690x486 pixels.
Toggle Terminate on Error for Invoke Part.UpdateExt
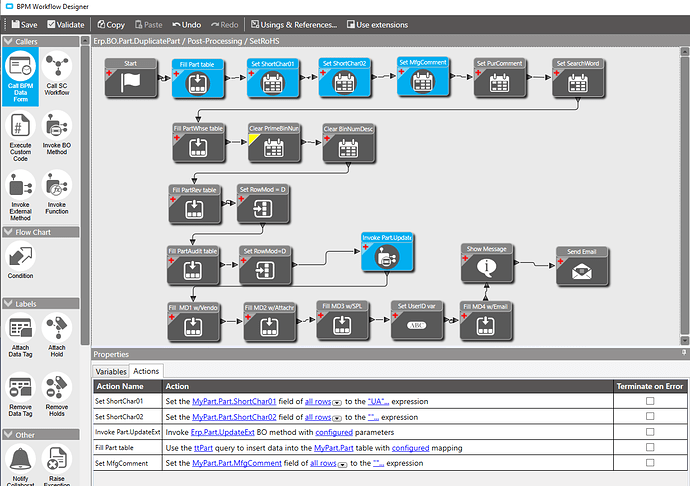tap(650, 432)
